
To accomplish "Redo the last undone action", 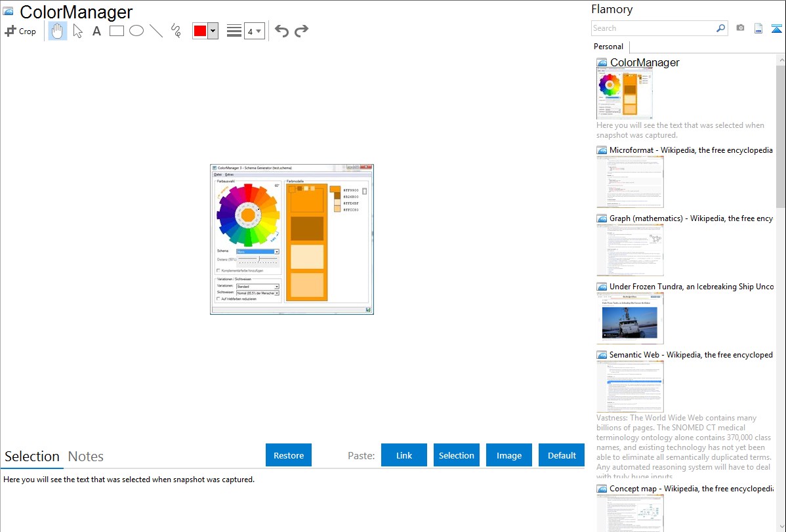I will pyautogui.click(x=301, y=31).
